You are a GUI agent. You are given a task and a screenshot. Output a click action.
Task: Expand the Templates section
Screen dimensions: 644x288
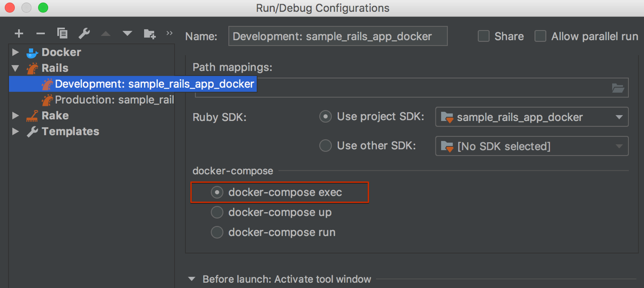15,131
